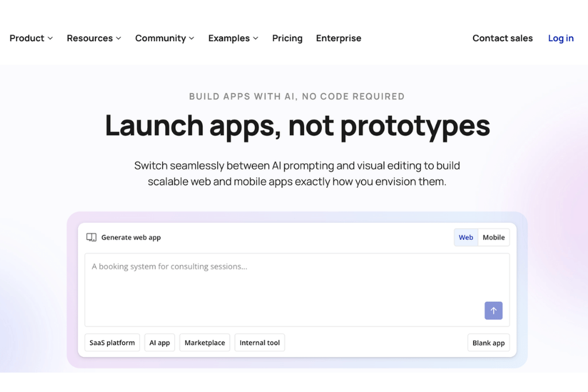Click the Contact sales link
Viewport: 588px width, 392px height.
[x=502, y=39]
